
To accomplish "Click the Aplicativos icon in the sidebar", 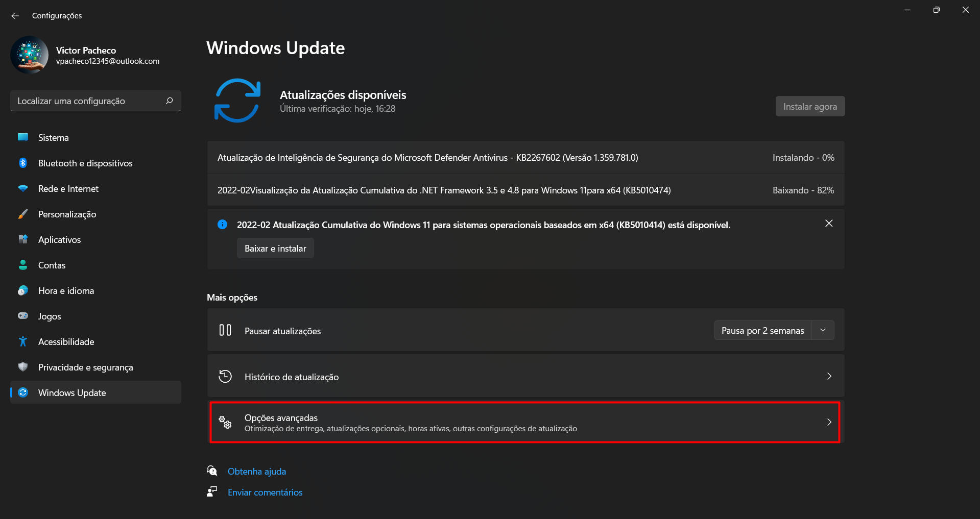I will (23, 239).
